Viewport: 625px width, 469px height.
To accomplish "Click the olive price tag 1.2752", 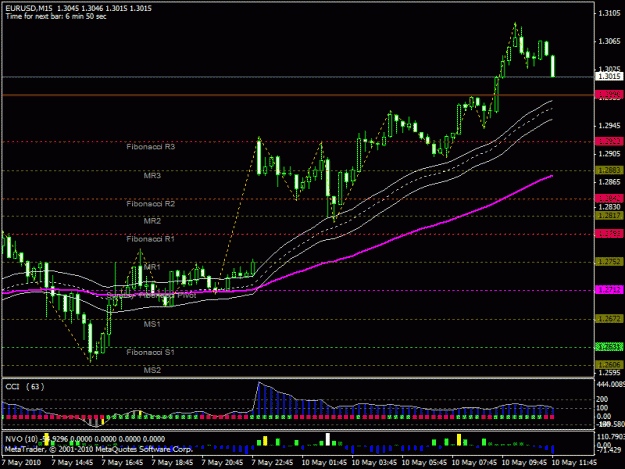I will click(609, 261).
